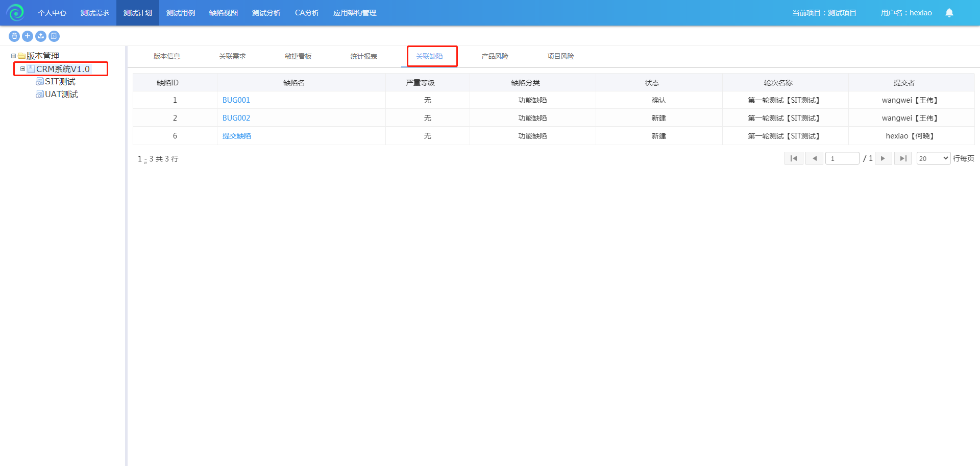Click the page number input field

(842, 158)
